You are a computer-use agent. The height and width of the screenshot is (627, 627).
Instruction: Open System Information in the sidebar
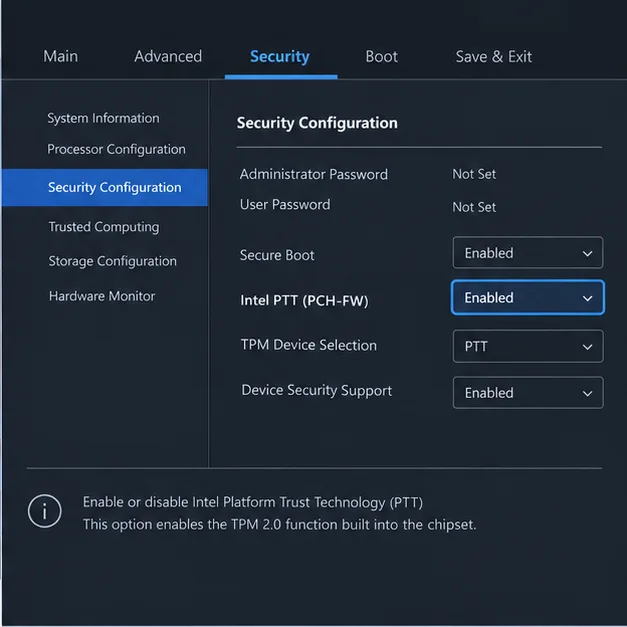tap(103, 118)
